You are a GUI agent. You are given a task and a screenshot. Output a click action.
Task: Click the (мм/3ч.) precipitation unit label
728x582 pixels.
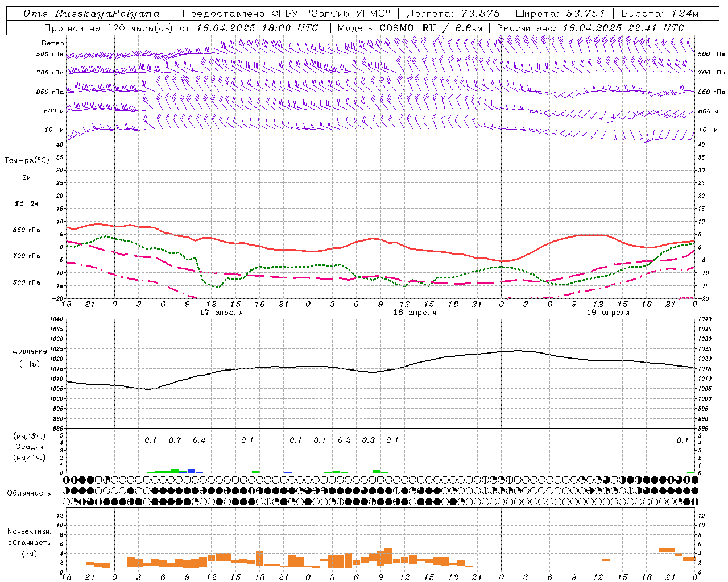coord(30,436)
